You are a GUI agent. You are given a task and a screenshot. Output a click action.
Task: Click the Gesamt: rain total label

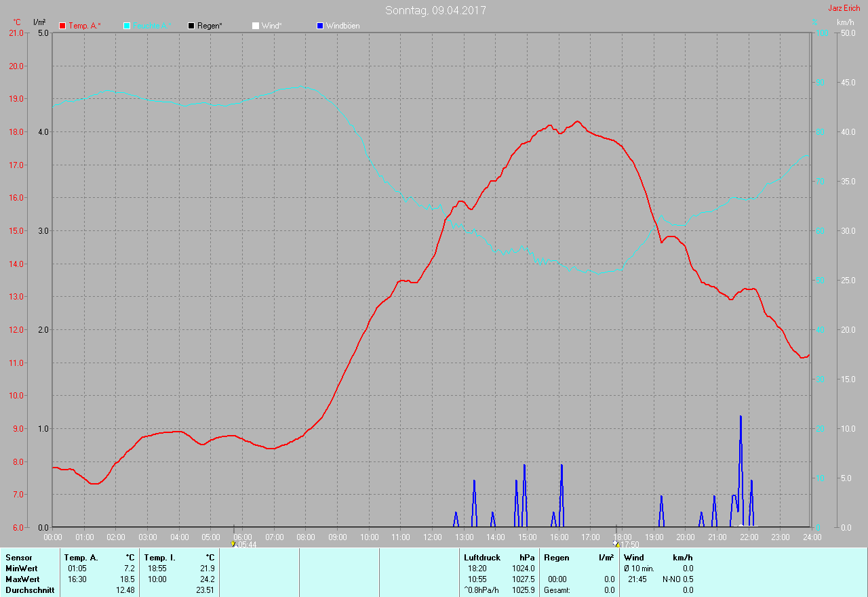557,590
